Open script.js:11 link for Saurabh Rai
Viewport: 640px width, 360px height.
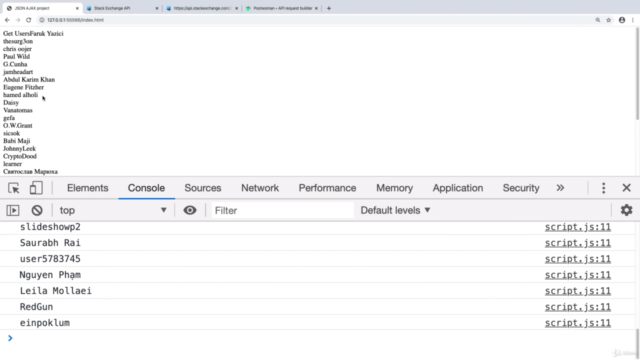click(578, 243)
